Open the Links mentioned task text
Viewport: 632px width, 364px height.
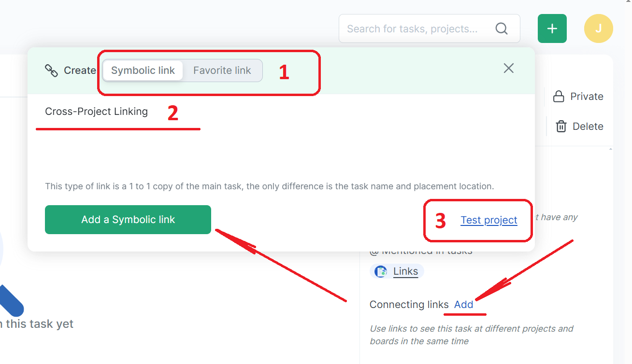405,271
